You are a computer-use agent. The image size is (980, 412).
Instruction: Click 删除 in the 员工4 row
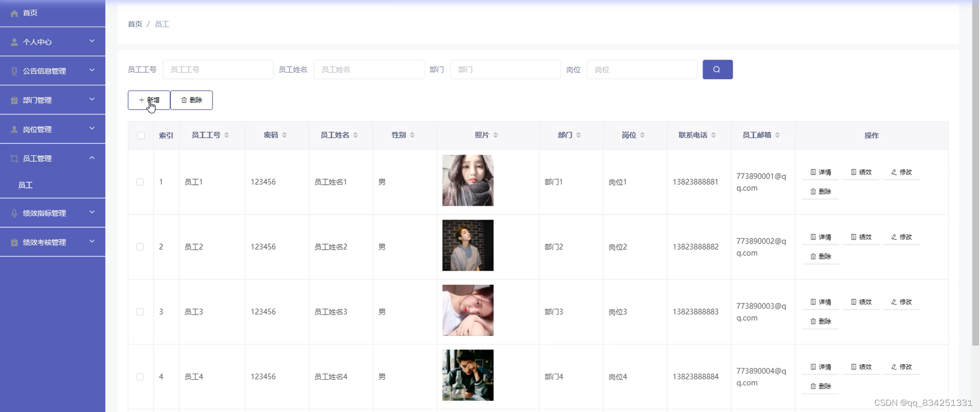[821, 386]
